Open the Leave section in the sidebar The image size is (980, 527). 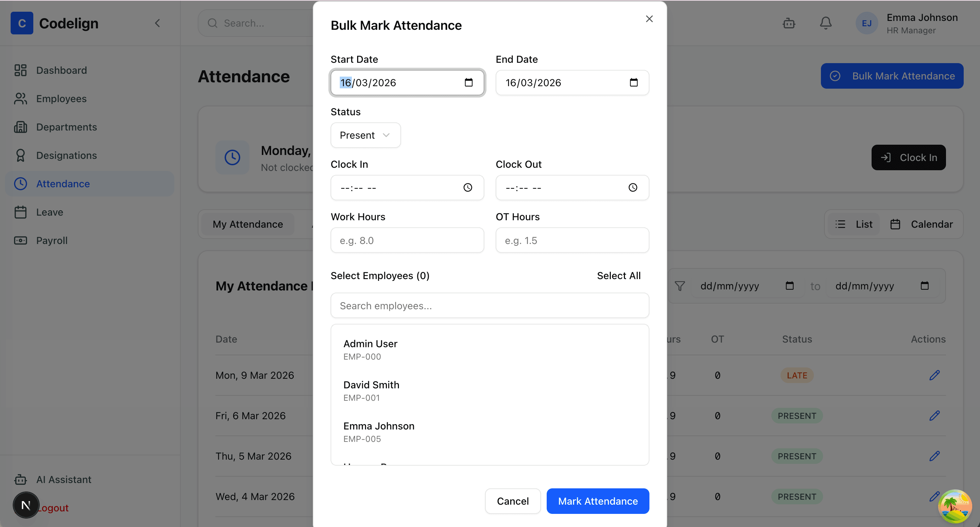click(x=50, y=212)
